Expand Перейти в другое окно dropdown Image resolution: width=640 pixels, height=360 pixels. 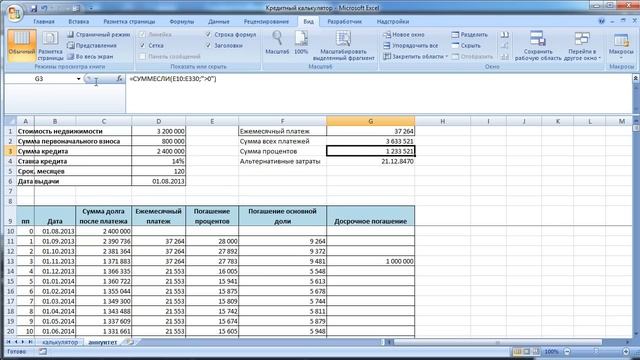[x=582, y=46]
